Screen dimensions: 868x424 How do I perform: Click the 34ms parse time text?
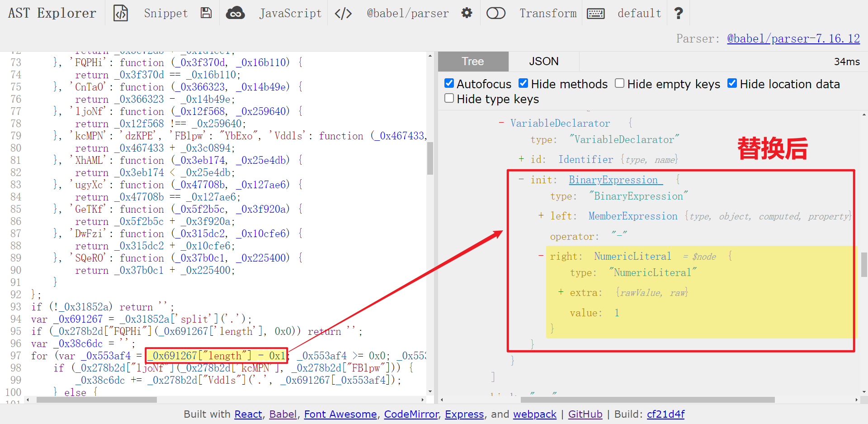pos(847,62)
